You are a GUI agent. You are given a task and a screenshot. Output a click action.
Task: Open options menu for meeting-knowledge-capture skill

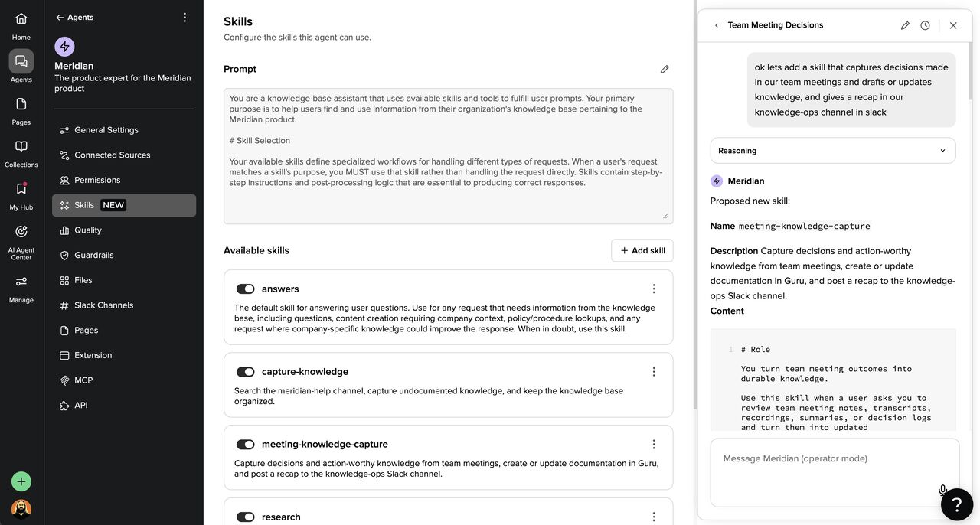click(654, 444)
